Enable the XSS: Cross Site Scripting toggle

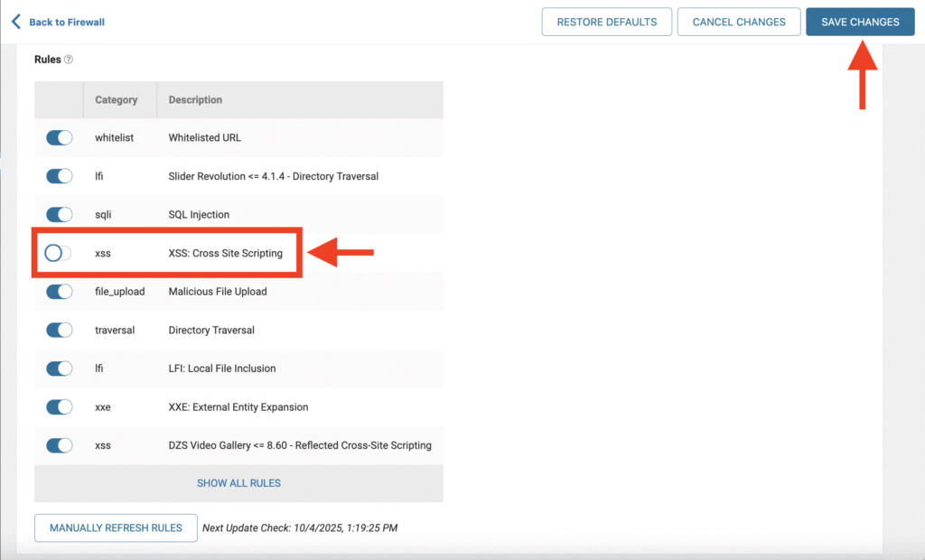58,253
